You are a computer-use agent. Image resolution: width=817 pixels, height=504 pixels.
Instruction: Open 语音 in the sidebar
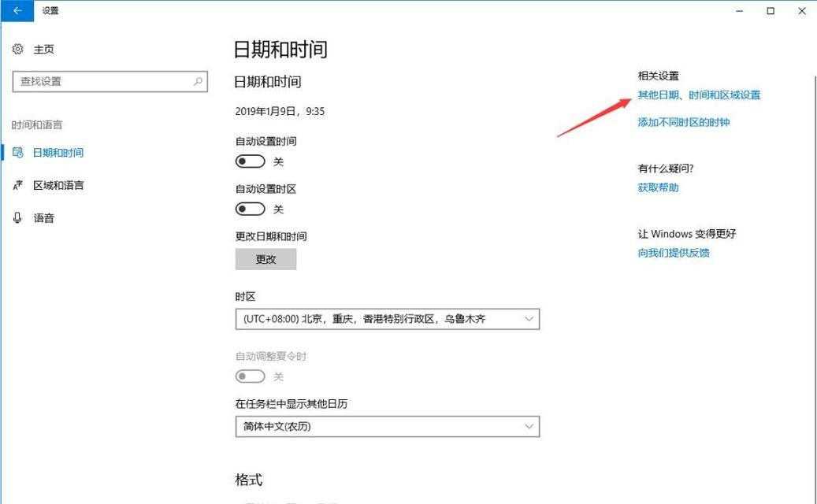tap(44, 218)
